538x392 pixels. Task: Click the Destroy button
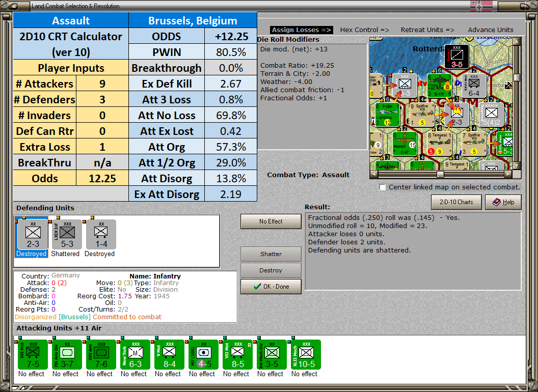tap(271, 270)
